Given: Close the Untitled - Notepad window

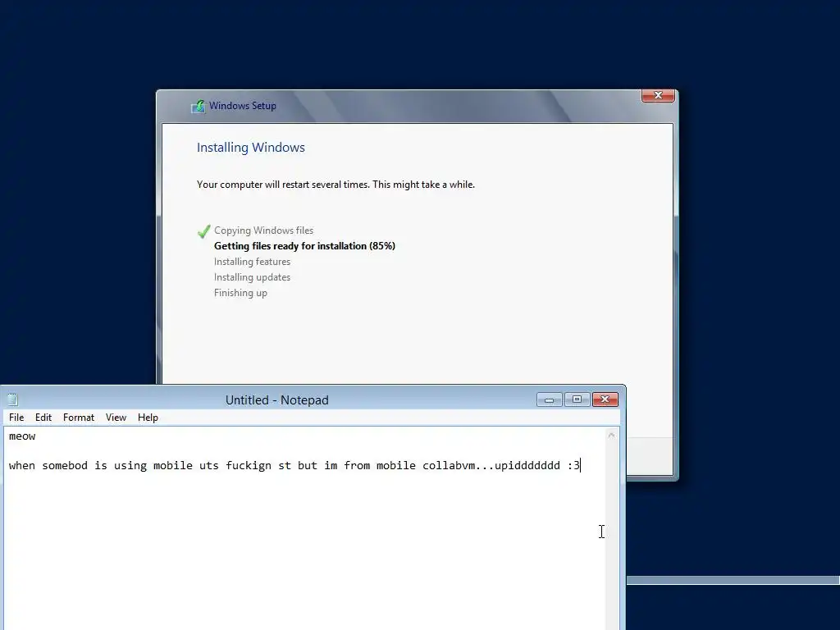Looking at the screenshot, I should (605, 399).
